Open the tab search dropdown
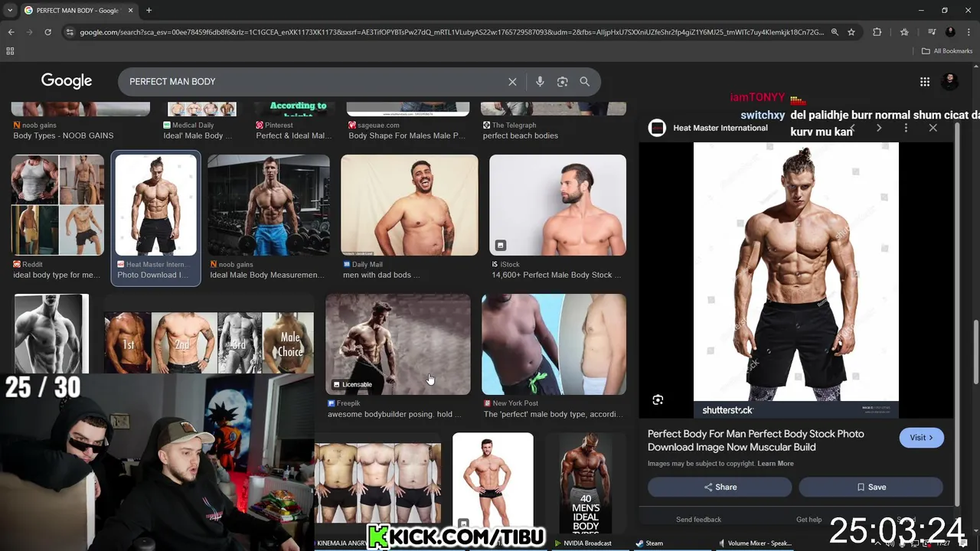 (x=10, y=11)
